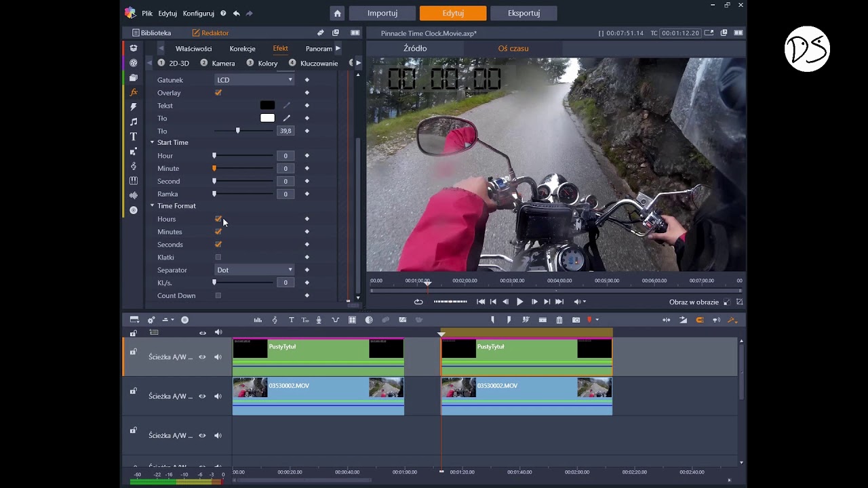
Task: Mute the 03530002.MOV track audio
Action: 218,396
